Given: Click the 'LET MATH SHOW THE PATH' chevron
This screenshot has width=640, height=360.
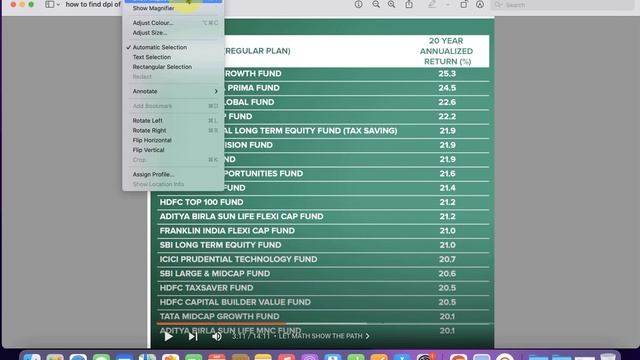Looking at the screenshot, I should pos(368,336).
